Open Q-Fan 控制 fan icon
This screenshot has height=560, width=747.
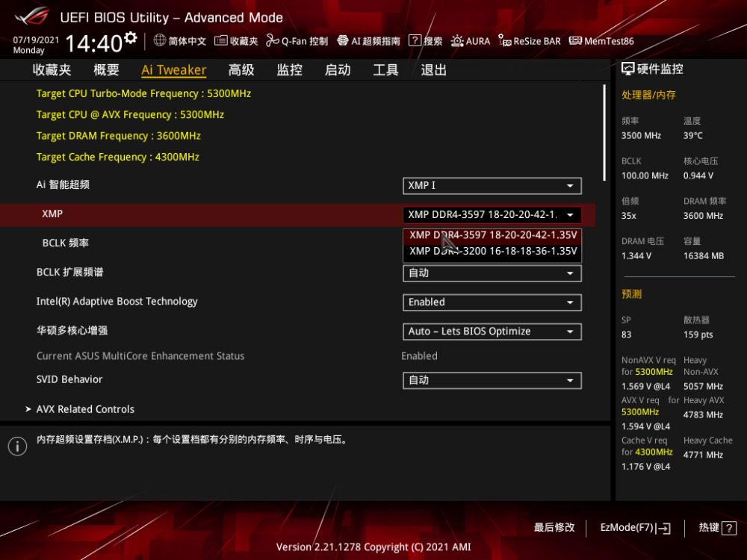273,41
